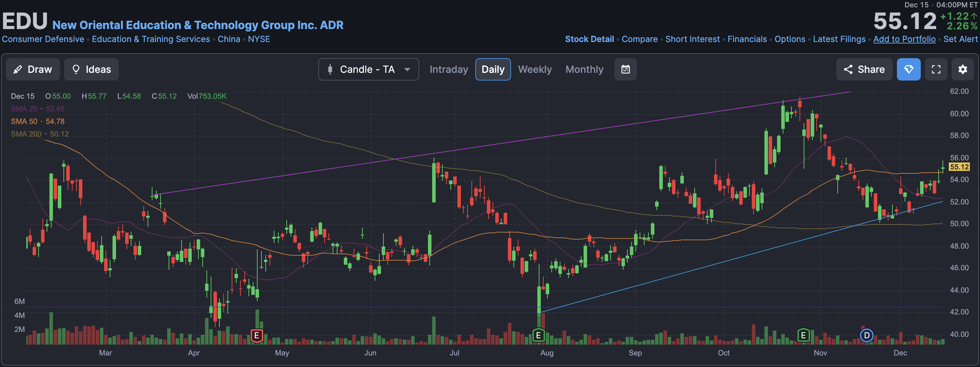
Task: Click the 62.00 price axis label
Action: point(959,91)
